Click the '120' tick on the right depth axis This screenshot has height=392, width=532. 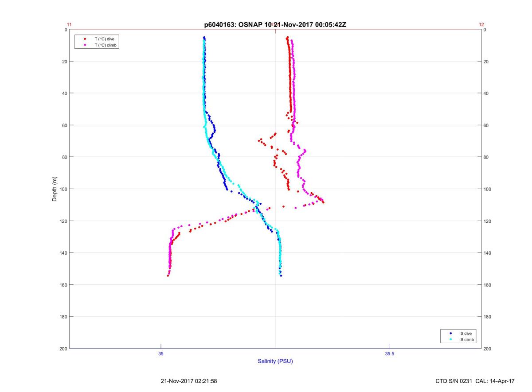point(488,221)
